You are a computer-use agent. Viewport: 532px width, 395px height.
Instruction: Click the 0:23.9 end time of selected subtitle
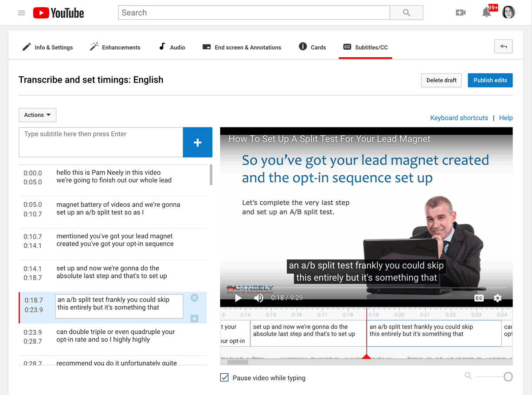[34, 310]
